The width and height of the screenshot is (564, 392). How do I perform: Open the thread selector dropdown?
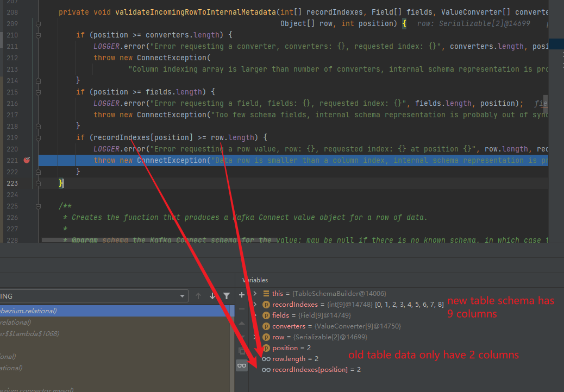(x=182, y=296)
